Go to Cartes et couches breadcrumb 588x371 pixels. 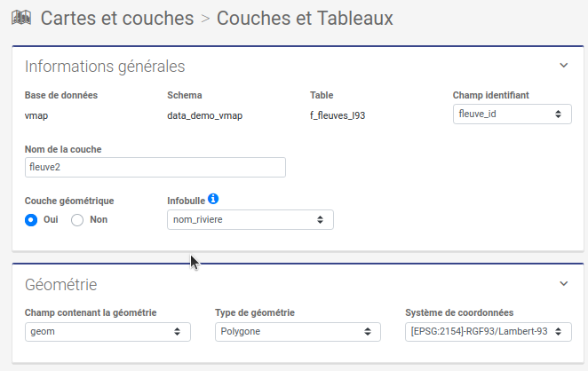click(x=117, y=17)
